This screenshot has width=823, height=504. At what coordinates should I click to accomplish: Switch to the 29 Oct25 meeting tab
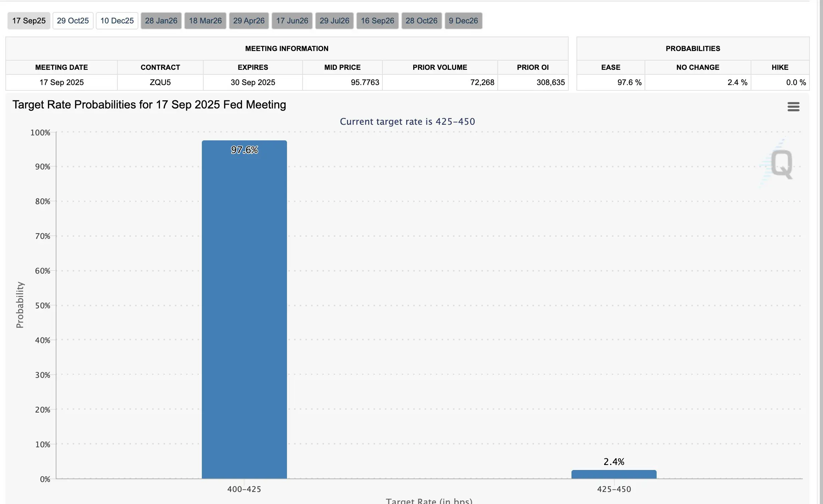73,21
